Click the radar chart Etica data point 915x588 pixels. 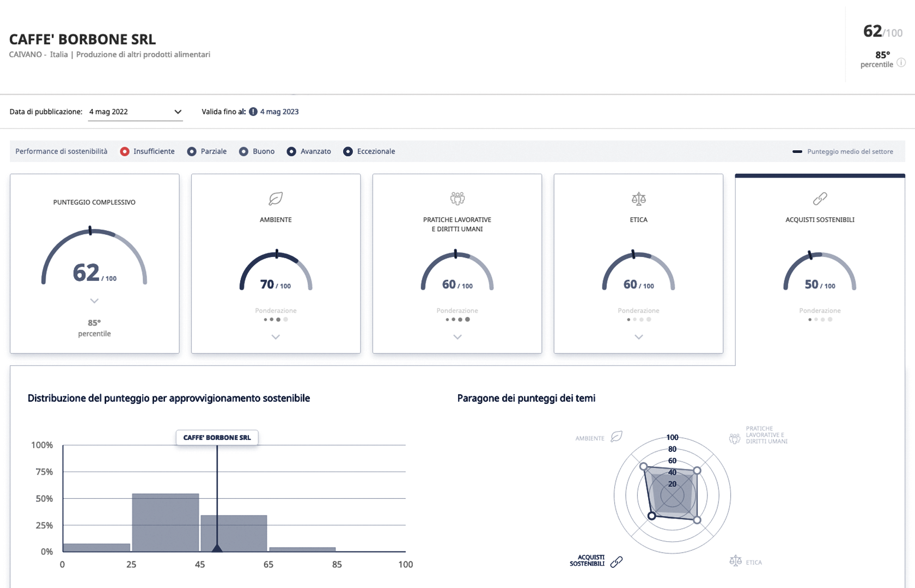[697, 520]
